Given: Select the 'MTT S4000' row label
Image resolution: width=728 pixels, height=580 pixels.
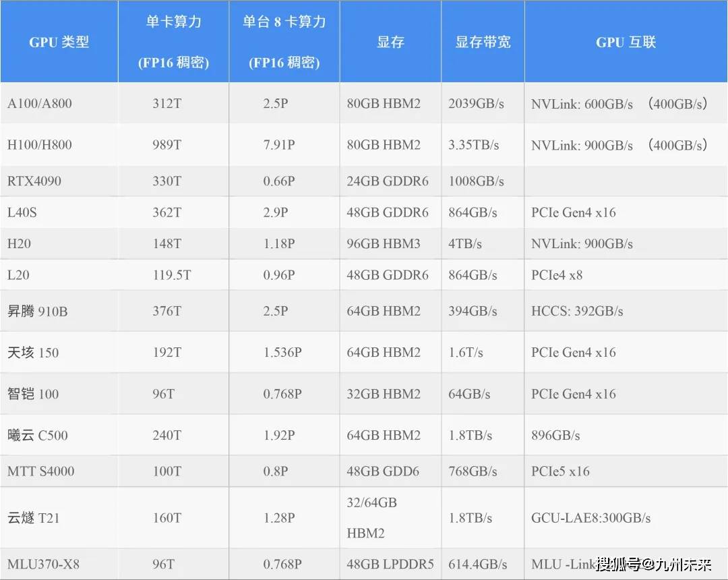Looking at the screenshot, I should (x=41, y=471).
